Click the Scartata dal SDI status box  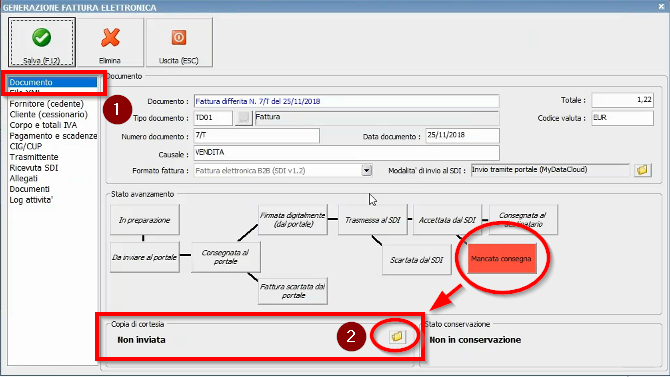[417, 260]
